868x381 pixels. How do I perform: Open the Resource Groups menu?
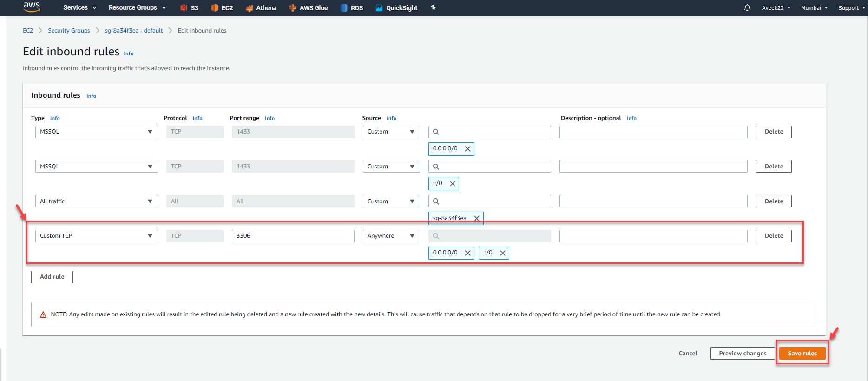137,8
